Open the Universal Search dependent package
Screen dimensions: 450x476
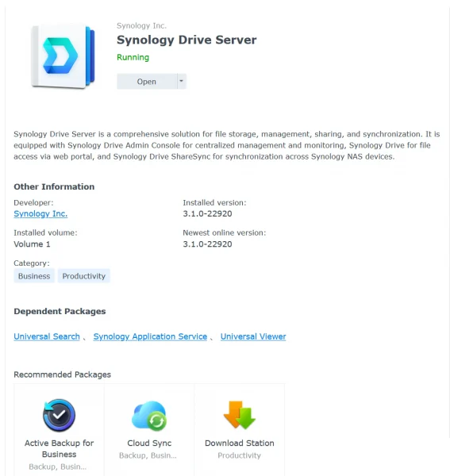point(47,336)
